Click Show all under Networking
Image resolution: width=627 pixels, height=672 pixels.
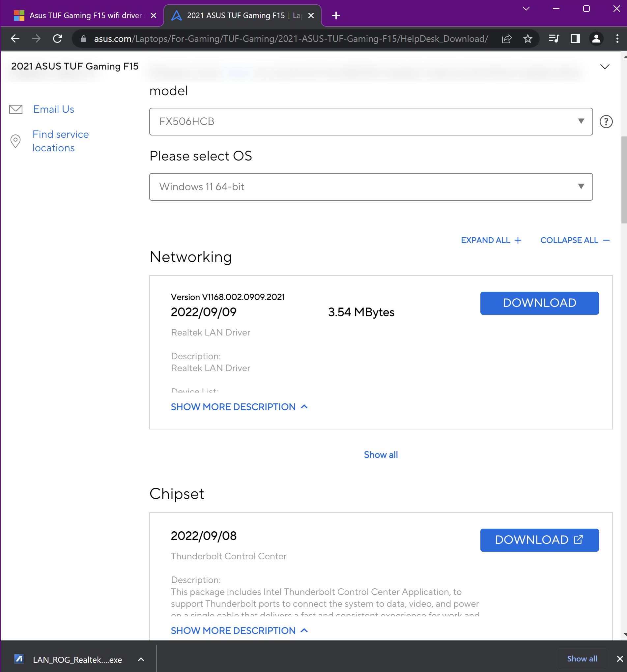(x=381, y=455)
